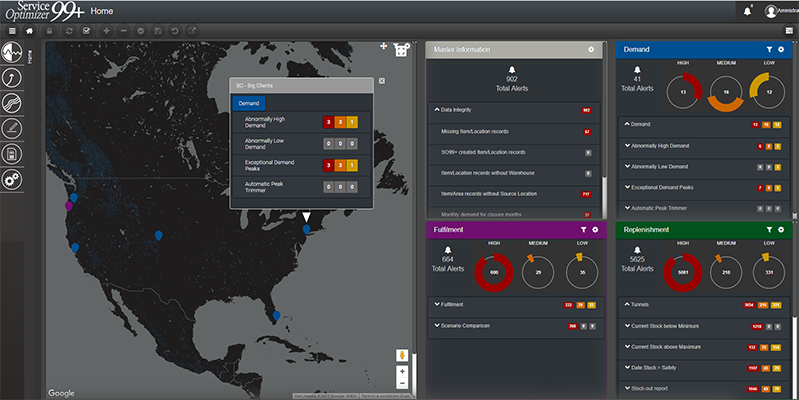Click the map marker in Florida
The width and height of the screenshot is (799, 400).
[277, 314]
